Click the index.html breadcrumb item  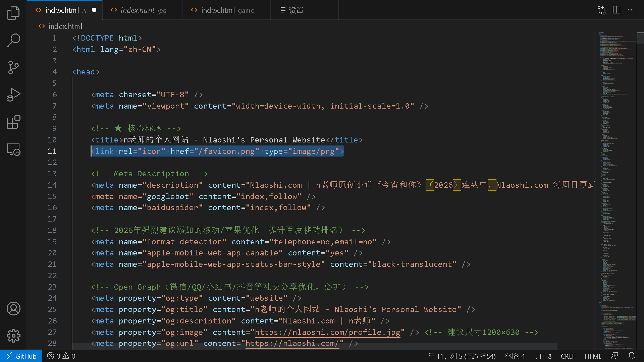pos(65,26)
